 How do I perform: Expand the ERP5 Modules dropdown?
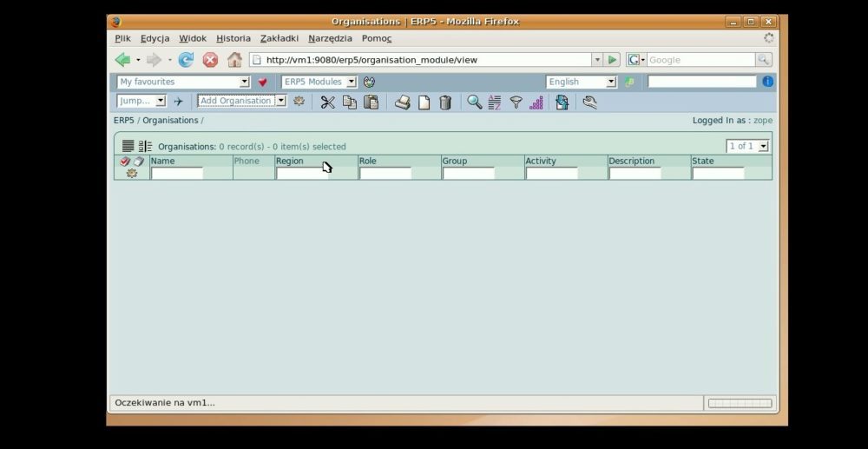point(319,82)
